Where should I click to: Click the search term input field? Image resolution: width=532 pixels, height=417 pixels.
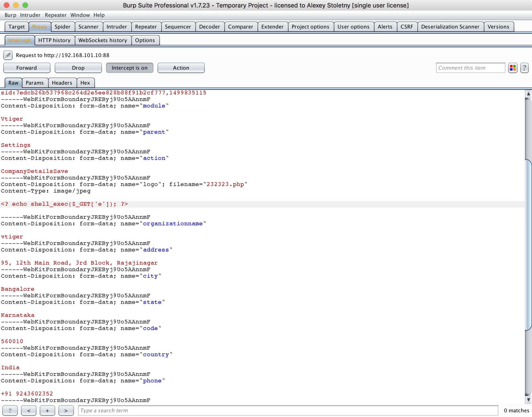[x=288, y=410]
